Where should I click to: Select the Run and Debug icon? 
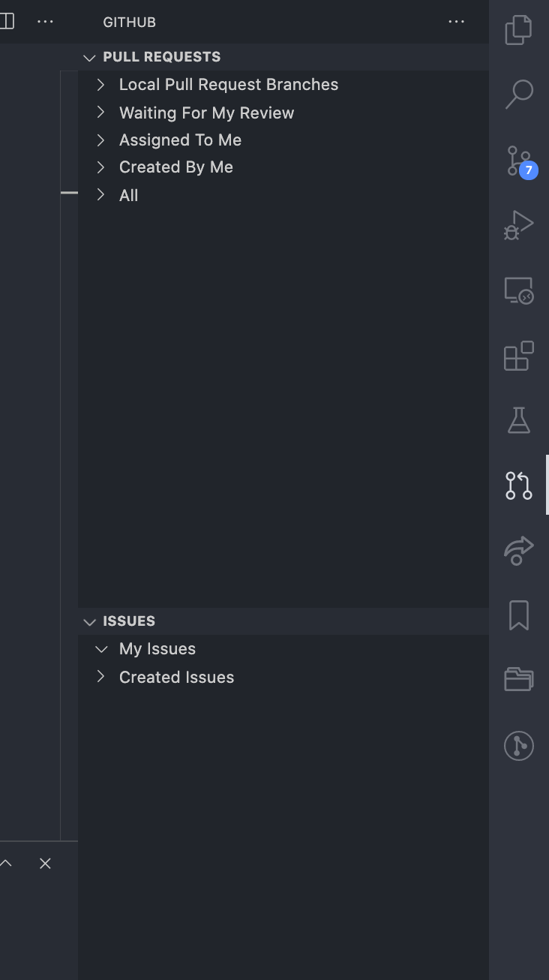[518, 224]
